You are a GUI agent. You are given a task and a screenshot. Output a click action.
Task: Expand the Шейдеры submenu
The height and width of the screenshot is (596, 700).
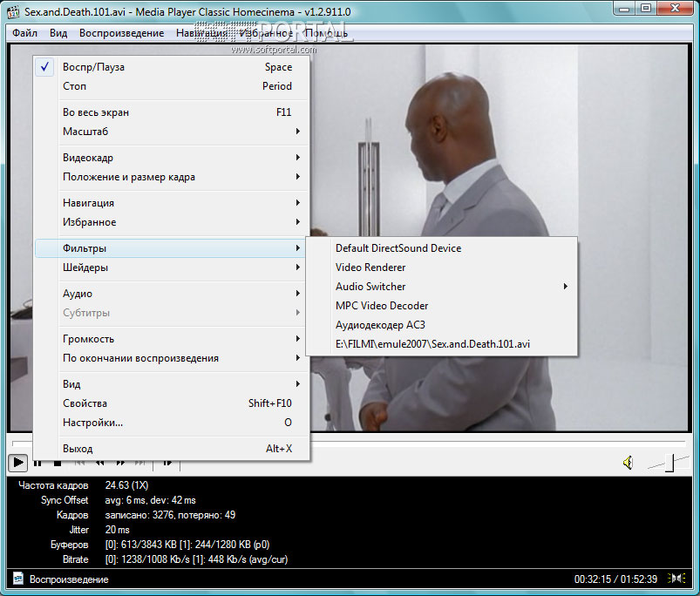pos(171,268)
